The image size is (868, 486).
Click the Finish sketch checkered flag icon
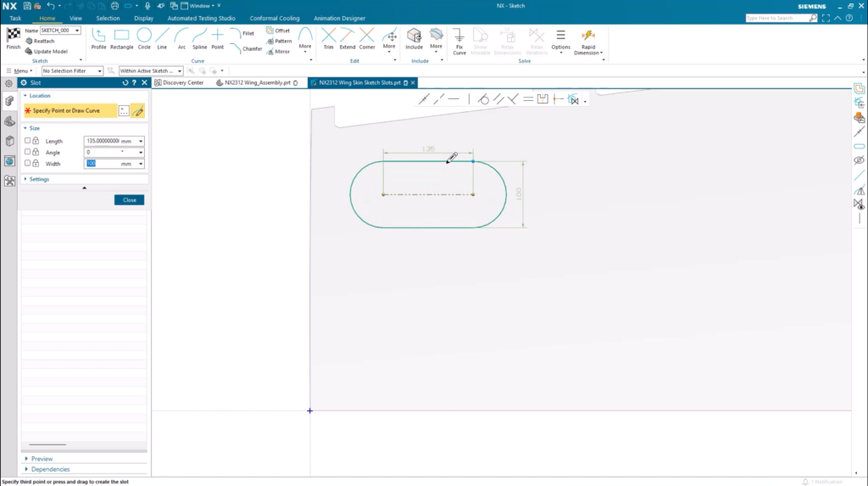coord(14,36)
